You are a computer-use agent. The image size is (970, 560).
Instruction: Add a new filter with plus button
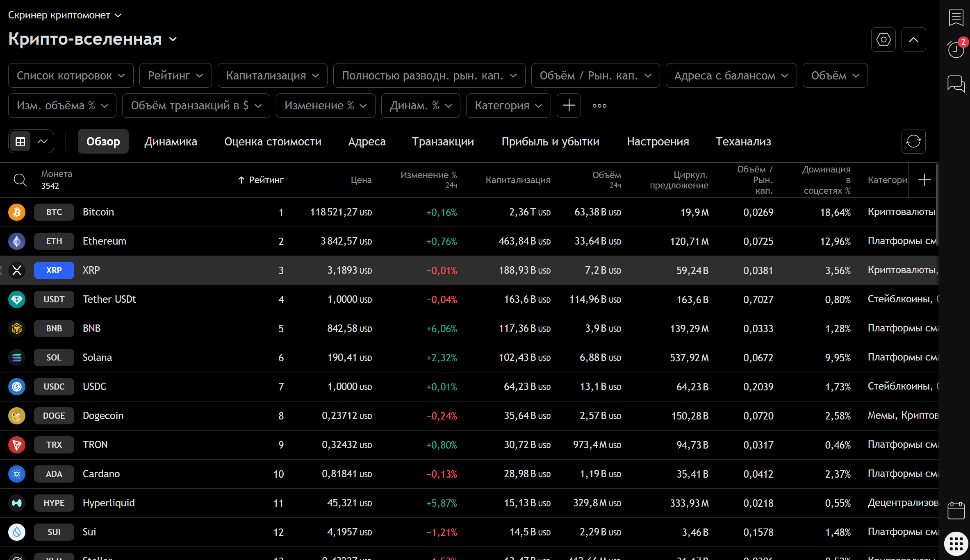coord(569,106)
